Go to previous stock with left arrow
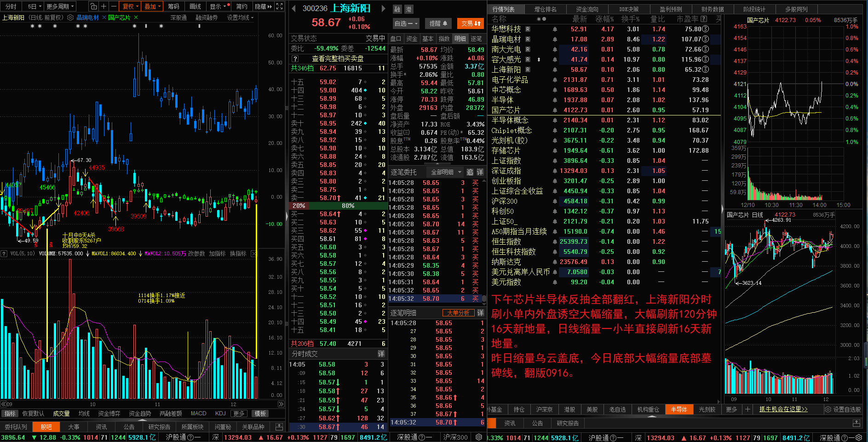 294,8
